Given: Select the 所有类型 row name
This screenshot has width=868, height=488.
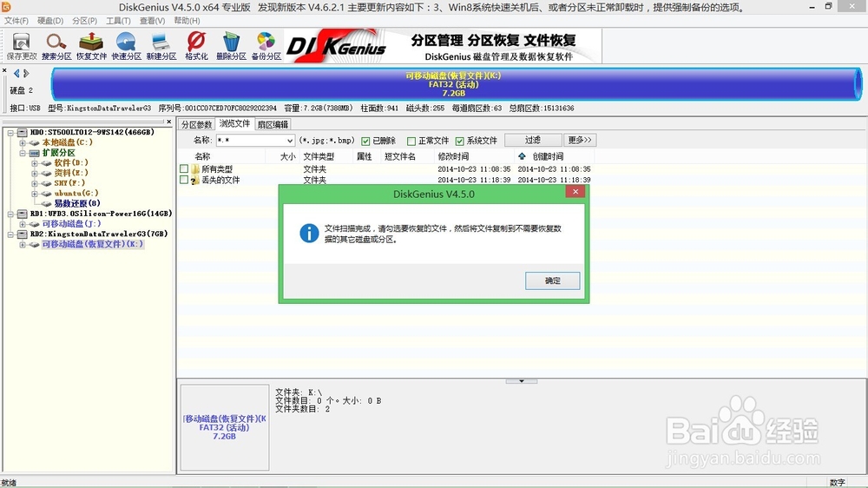Looking at the screenshot, I should coord(217,169).
